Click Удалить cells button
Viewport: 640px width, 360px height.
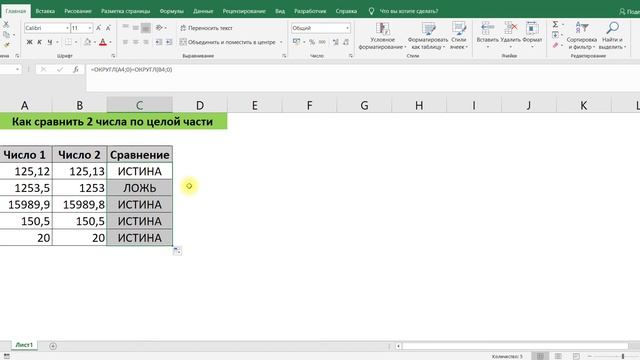(510, 34)
